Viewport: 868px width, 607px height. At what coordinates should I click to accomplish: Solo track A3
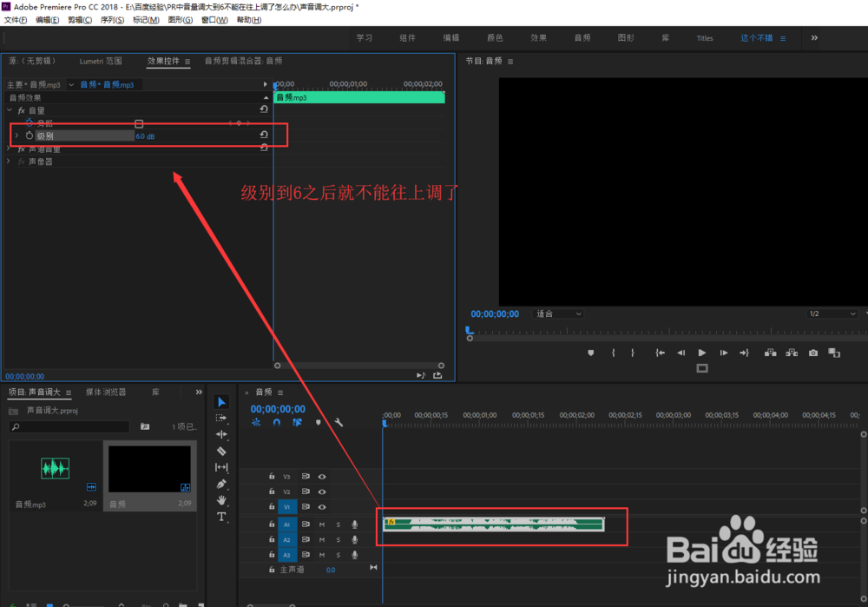pyautogui.click(x=339, y=555)
